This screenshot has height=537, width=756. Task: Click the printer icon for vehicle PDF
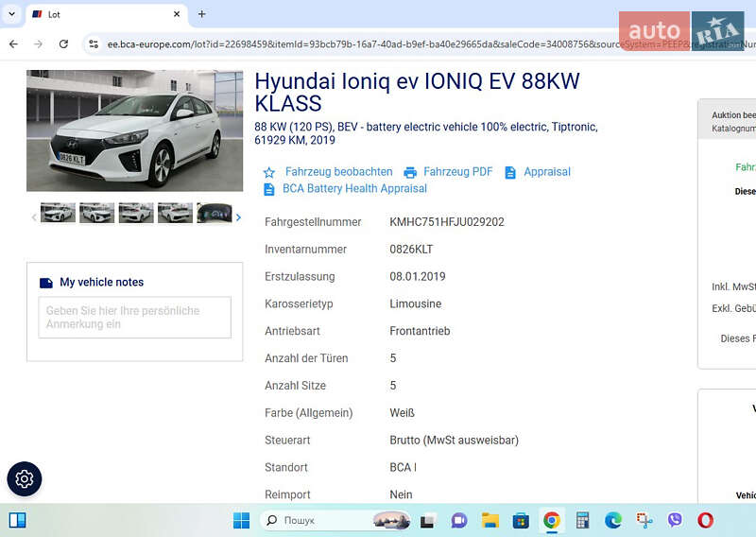pos(410,172)
